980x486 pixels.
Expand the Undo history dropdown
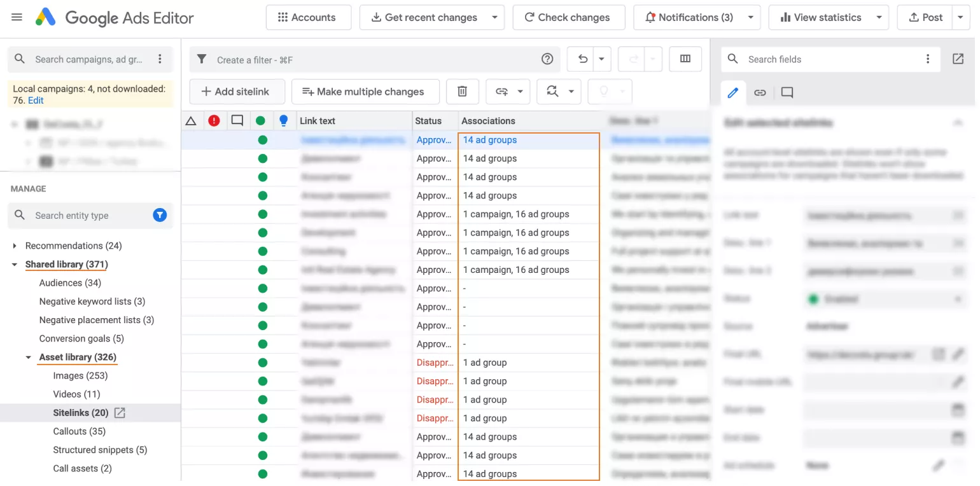tap(602, 59)
